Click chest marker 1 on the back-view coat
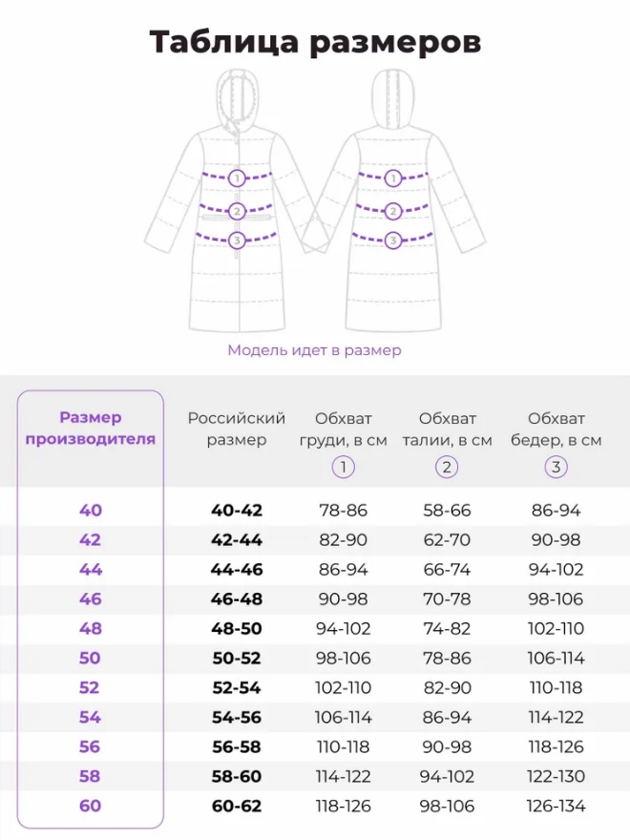This screenshot has height=840, width=630. point(392,178)
